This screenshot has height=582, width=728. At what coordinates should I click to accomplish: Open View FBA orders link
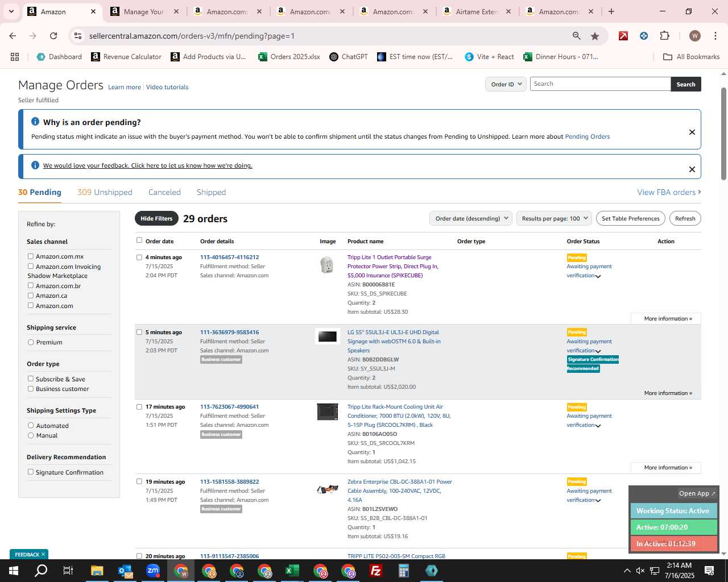click(x=669, y=192)
